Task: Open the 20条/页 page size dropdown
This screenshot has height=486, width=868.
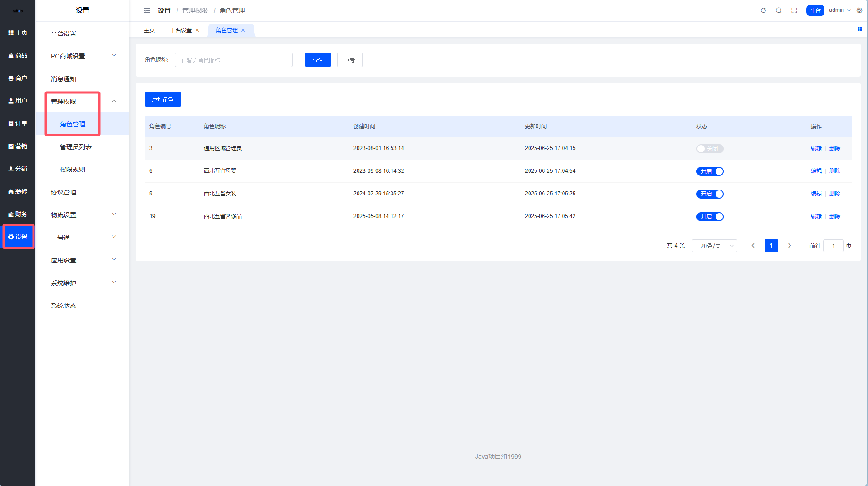Action: 714,246
